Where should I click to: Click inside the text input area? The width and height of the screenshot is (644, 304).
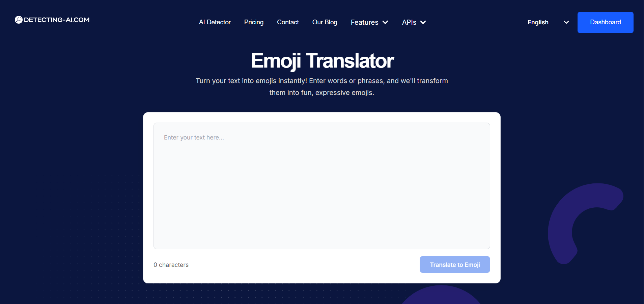tap(321, 186)
